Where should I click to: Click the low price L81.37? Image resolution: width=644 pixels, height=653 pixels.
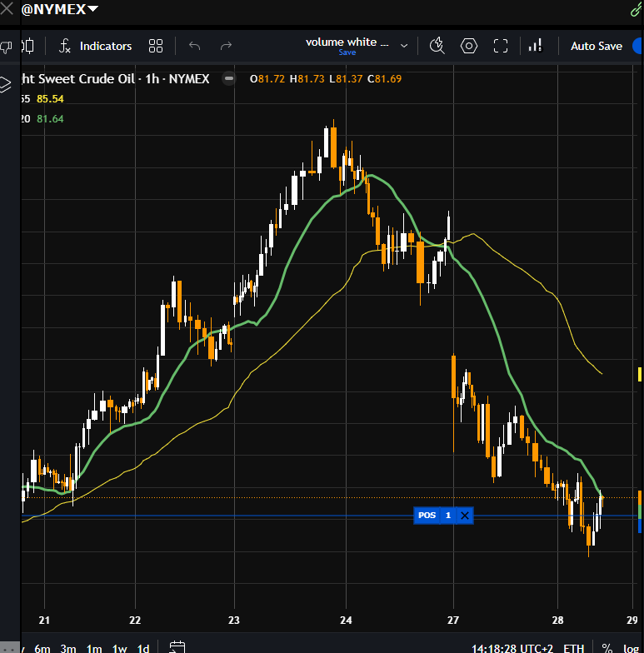click(346, 78)
